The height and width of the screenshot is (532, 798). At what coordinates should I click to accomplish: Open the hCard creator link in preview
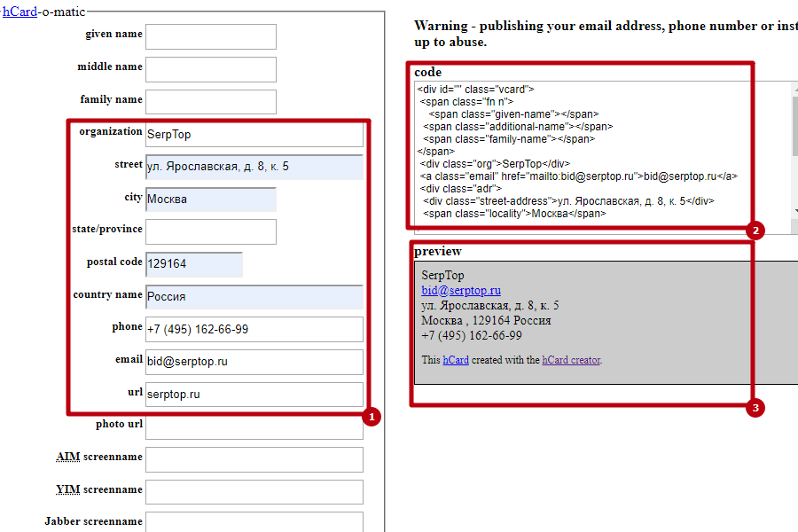coord(571,360)
